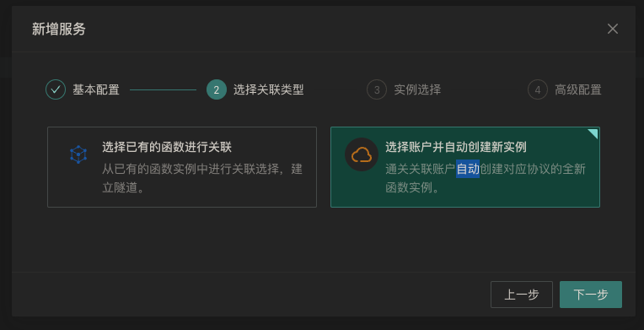Click the orange cloud account icon
This screenshot has width=644, height=330.
[362, 154]
